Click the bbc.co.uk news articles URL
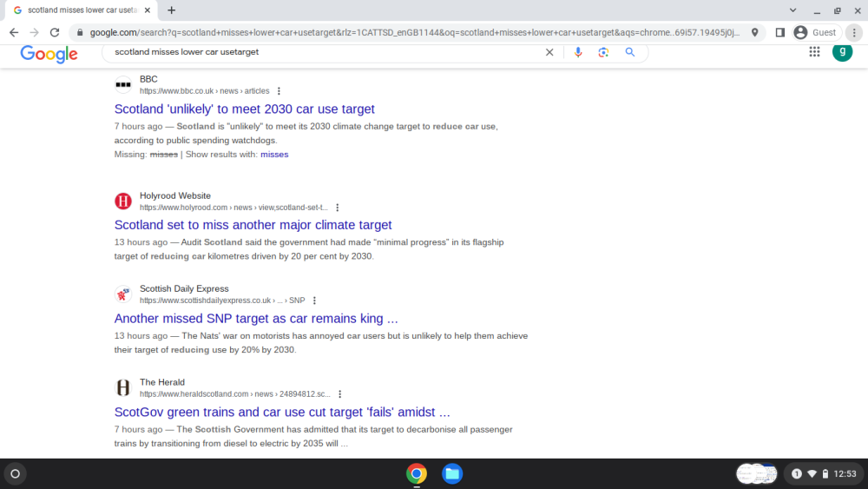Screen dimensions: 868x489 coord(204,91)
